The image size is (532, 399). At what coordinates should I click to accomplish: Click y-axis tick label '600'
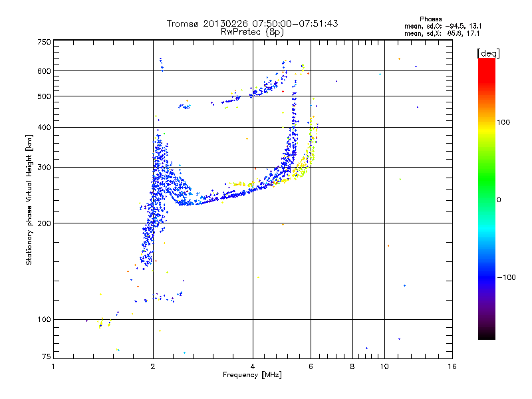tap(45, 71)
